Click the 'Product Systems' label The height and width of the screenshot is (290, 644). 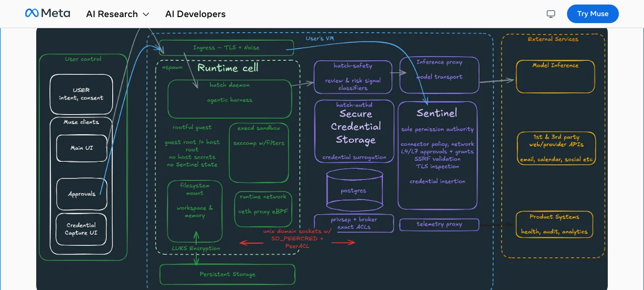[x=554, y=217]
